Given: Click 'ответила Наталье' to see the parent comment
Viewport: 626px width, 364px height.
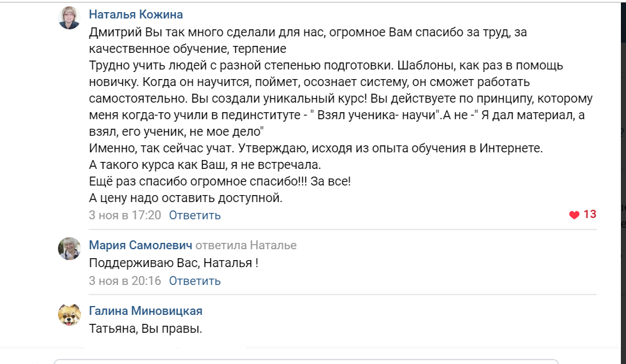Looking at the screenshot, I should click(245, 245).
